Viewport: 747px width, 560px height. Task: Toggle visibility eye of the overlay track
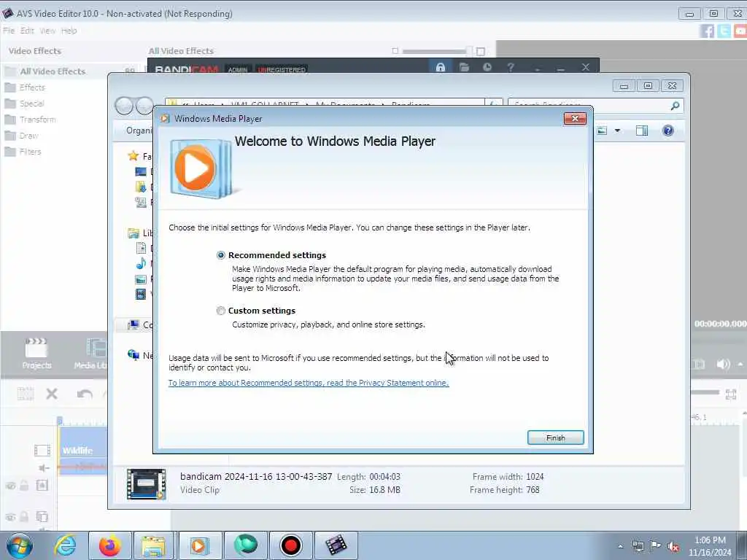click(10, 486)
